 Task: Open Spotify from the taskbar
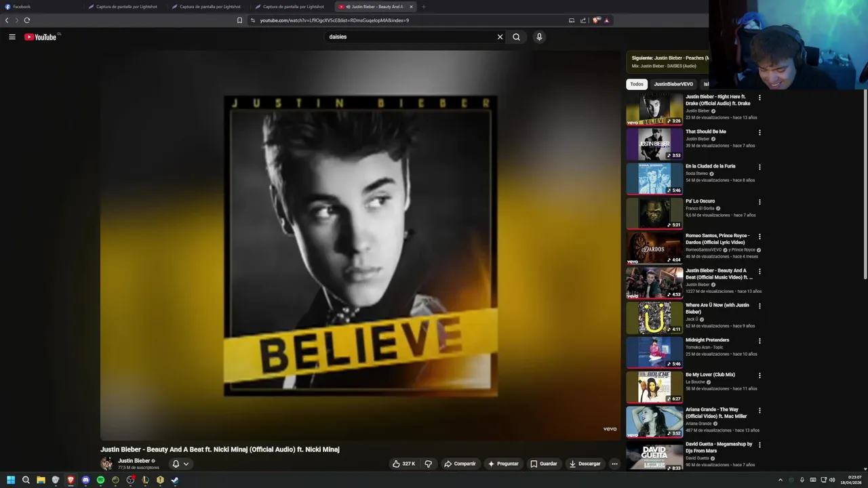(100, 480)
